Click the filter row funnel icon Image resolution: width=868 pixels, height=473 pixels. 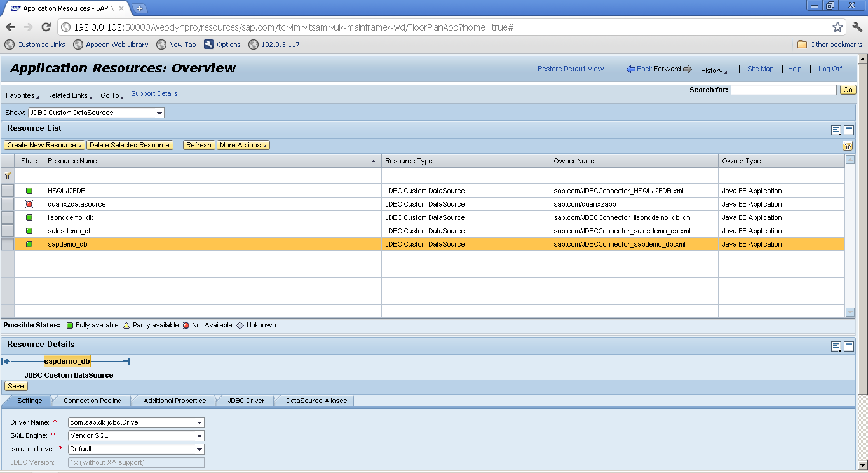pyautogui.click(x=8, y=175)
